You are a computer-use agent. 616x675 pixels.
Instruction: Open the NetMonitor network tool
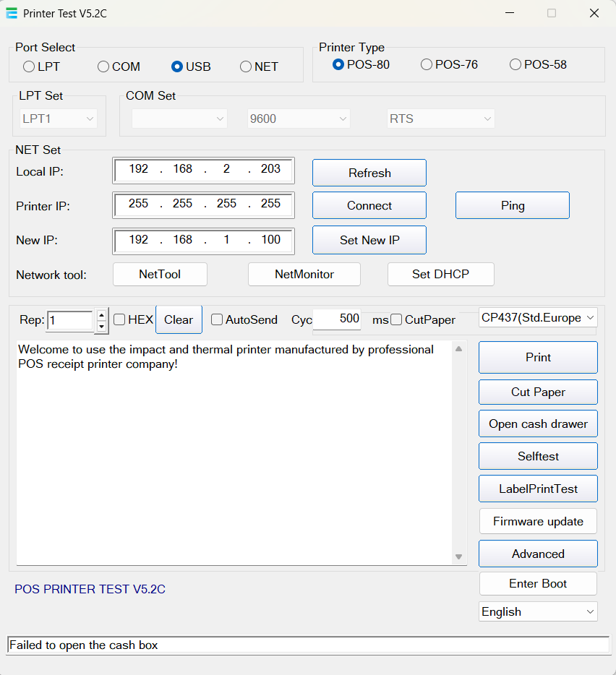[x=304, y=274]
